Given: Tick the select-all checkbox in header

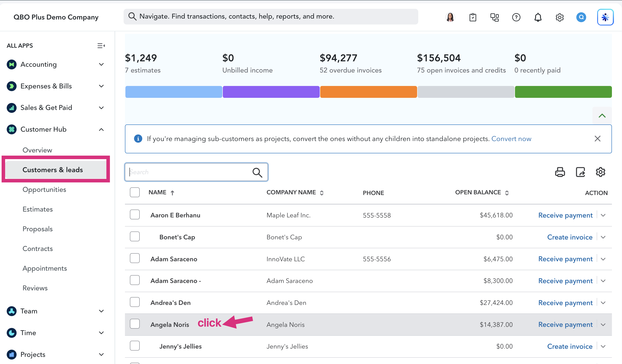Looking at the screenshot, I should point(135,192).
